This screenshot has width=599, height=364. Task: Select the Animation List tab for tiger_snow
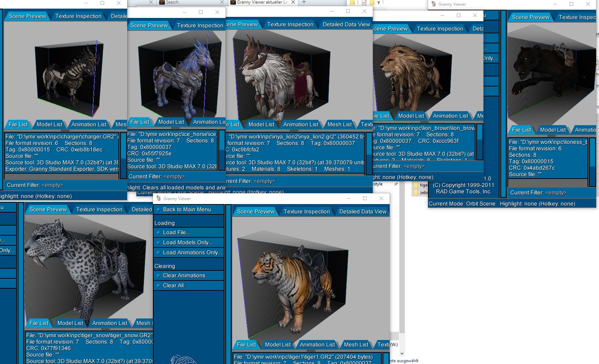pyautogui.click(x=110, y=323)
